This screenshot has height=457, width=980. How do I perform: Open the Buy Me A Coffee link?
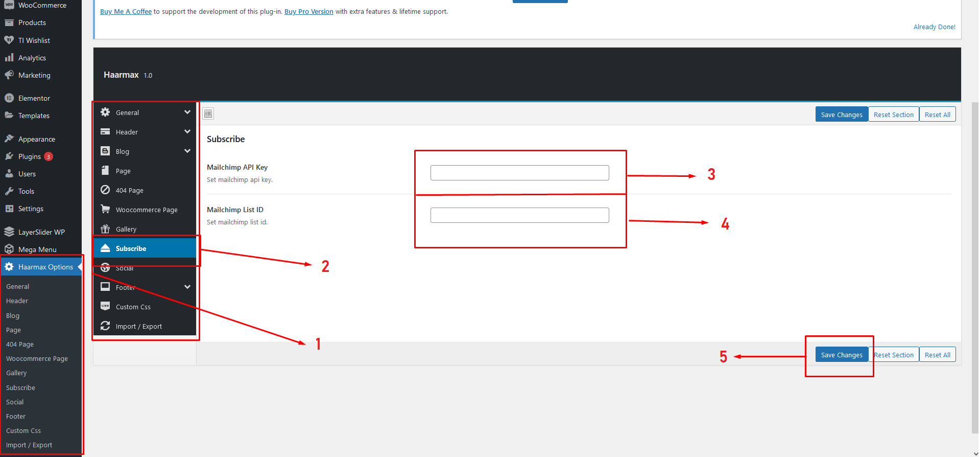[126, 11]
